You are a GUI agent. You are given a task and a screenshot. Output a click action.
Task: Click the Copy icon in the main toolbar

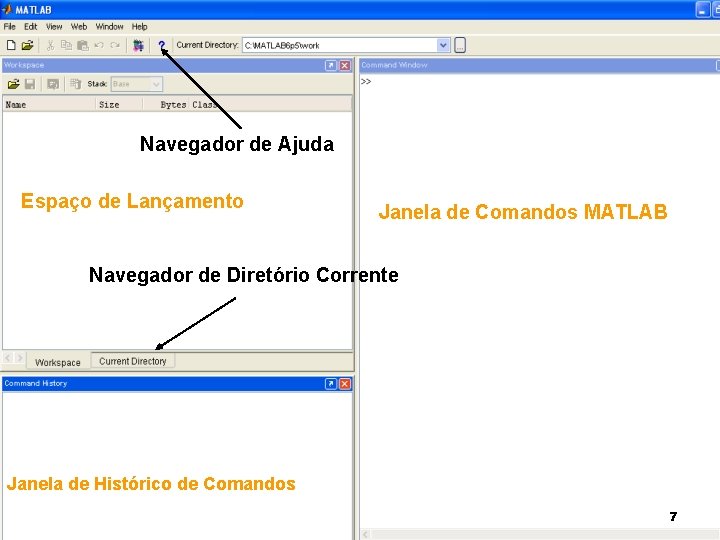tap(66, 45)
